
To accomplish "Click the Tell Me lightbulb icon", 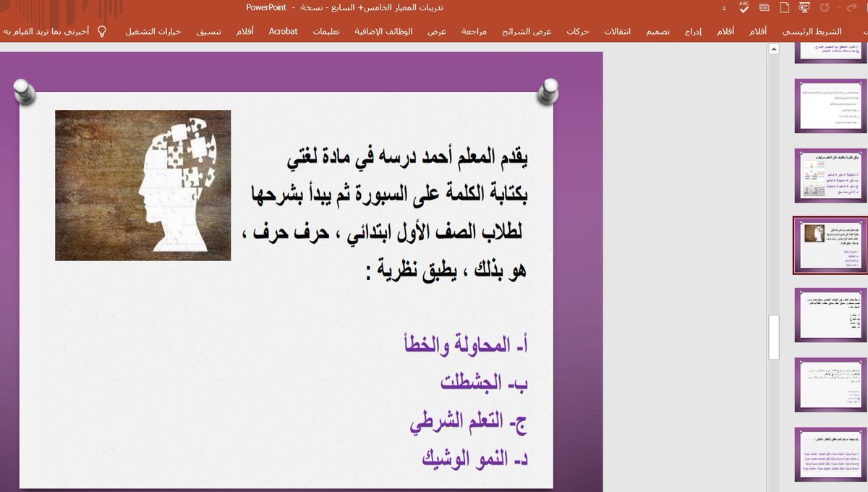I will click(102, 32).
